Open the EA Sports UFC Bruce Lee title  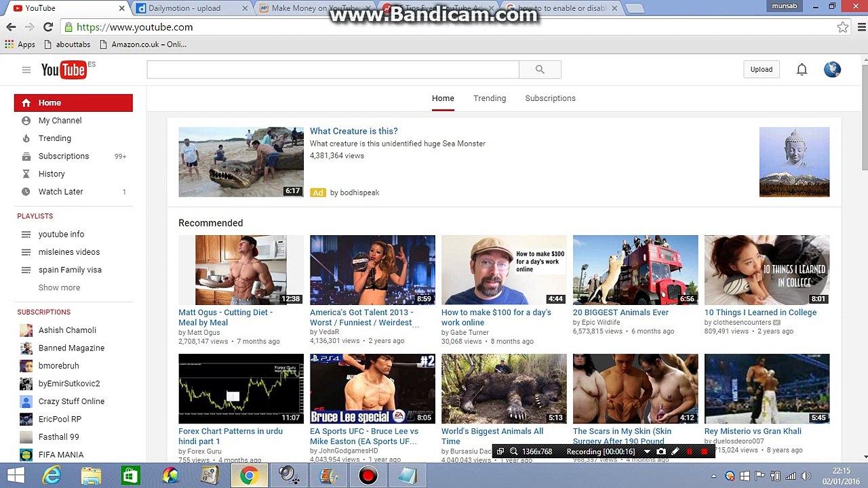[x=364, y=436]
